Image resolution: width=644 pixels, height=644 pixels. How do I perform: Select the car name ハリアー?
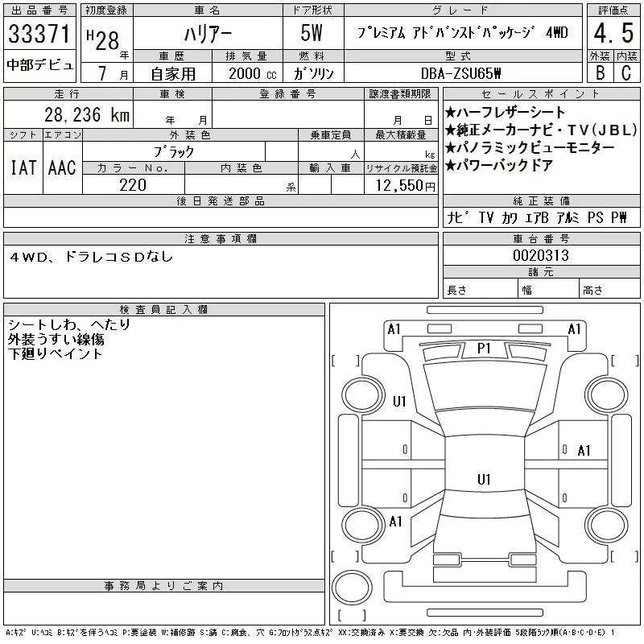[206, 34]
